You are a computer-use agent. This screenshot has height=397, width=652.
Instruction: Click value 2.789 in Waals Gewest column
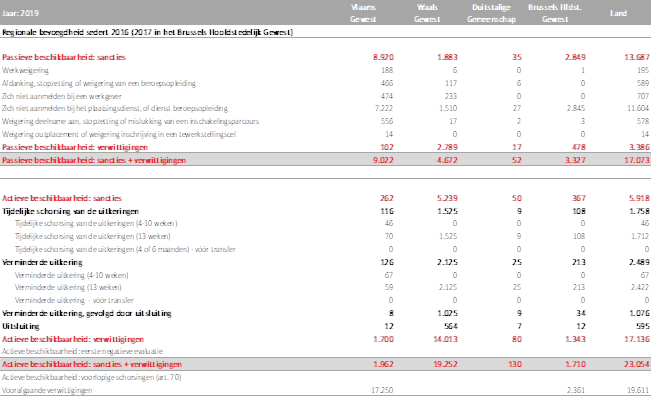pos(447,147)
